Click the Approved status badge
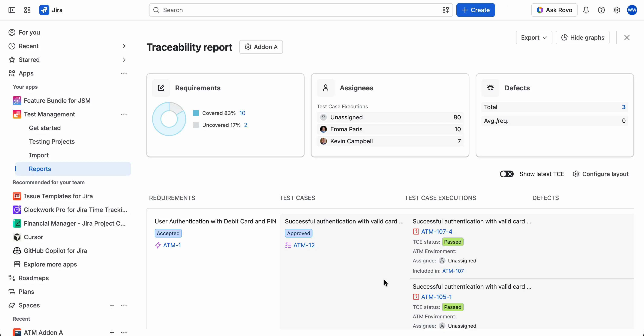This screenshot has height=336, width=644. tap(299, 233)
